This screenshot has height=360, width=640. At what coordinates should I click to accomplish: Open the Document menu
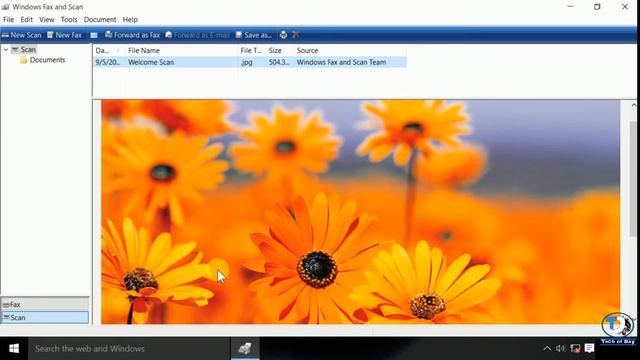pyautogui.click(x=100, y=20)
